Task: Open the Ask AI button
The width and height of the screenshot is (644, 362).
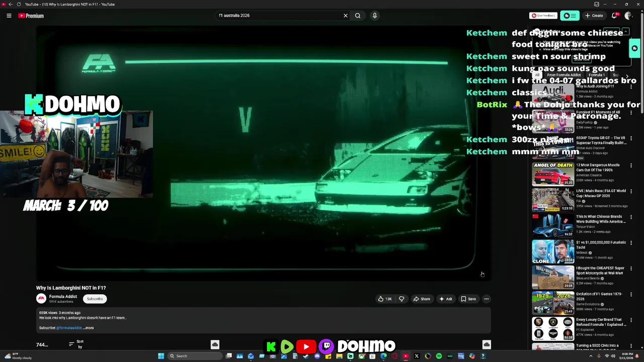Action: click(x=446, y=299)
